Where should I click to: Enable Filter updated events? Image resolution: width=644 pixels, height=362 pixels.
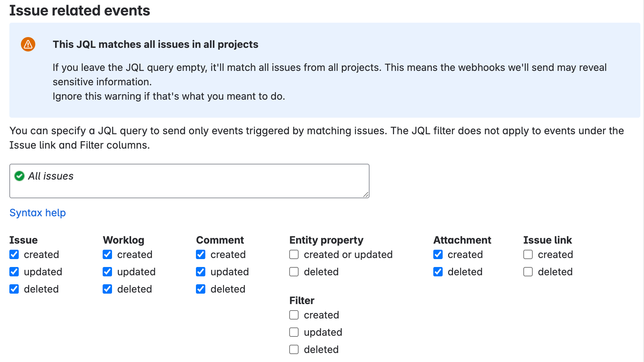click(x=294, y=332)
